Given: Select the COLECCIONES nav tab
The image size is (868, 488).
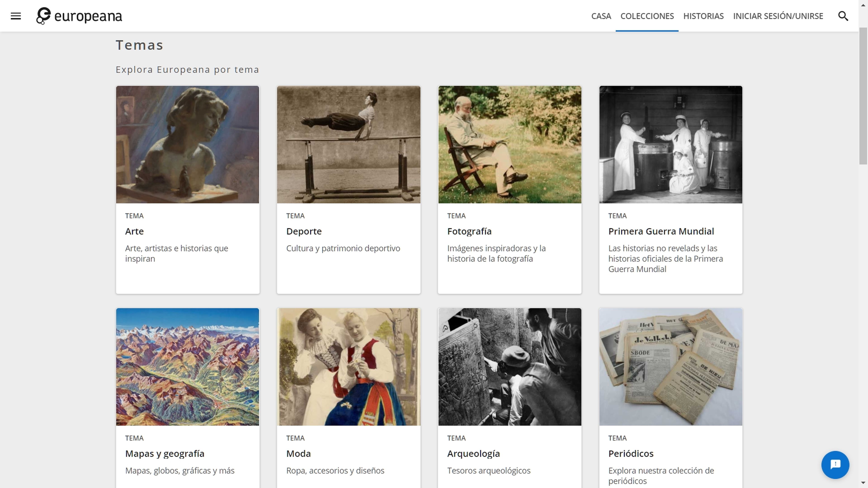Looking at the screenshot, I should tap(647, 16).
